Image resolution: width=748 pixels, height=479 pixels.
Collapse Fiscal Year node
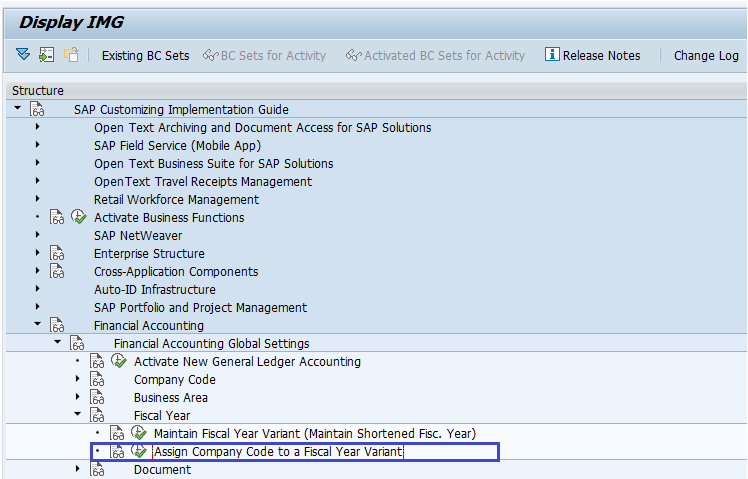tap(78, 414)
